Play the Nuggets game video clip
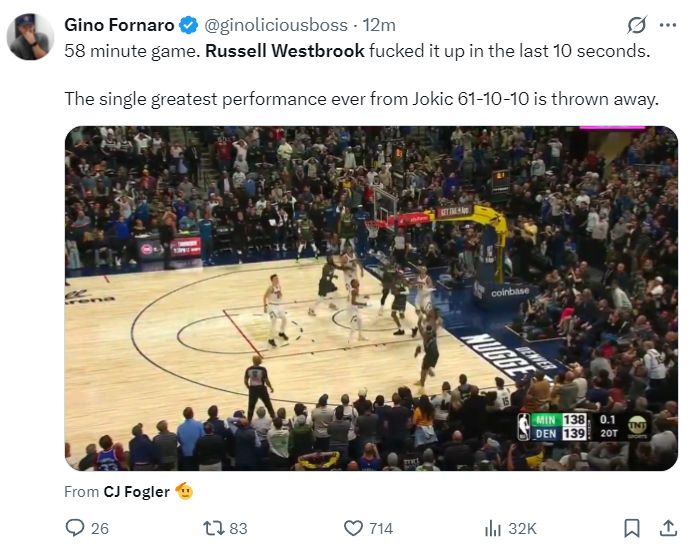 [371, 298]
